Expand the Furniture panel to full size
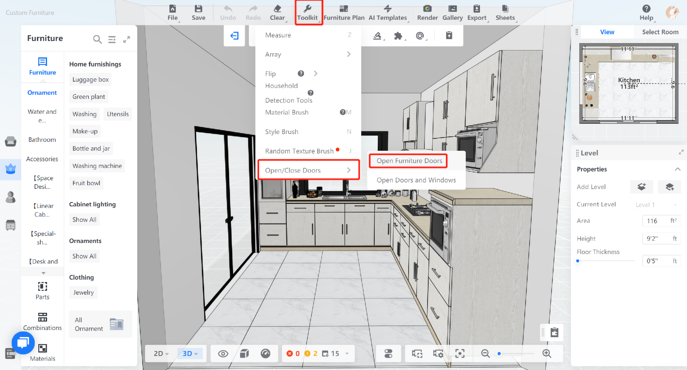Viewport: 687px width, 370px height. coord(127,39)
